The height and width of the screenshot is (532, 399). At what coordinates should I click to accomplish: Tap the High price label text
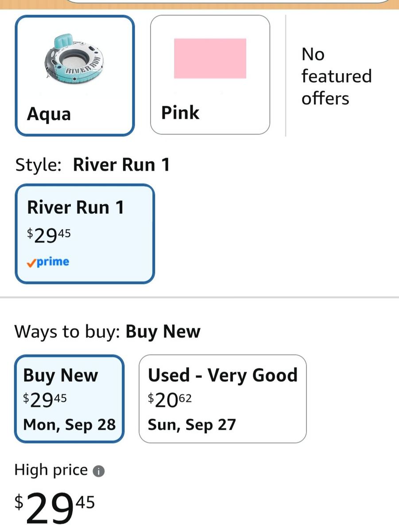[x=51, y=470]
